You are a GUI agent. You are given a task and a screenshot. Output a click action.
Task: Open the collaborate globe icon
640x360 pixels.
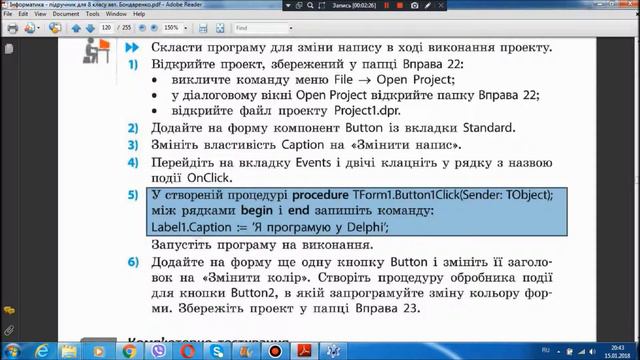[55, 28]
